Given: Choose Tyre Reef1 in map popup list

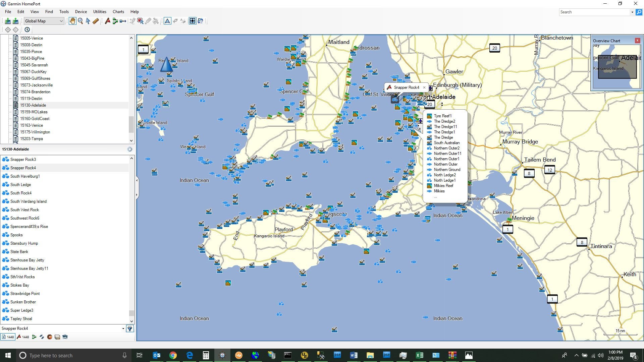Looking at the screenshot, I should point(442,116).
